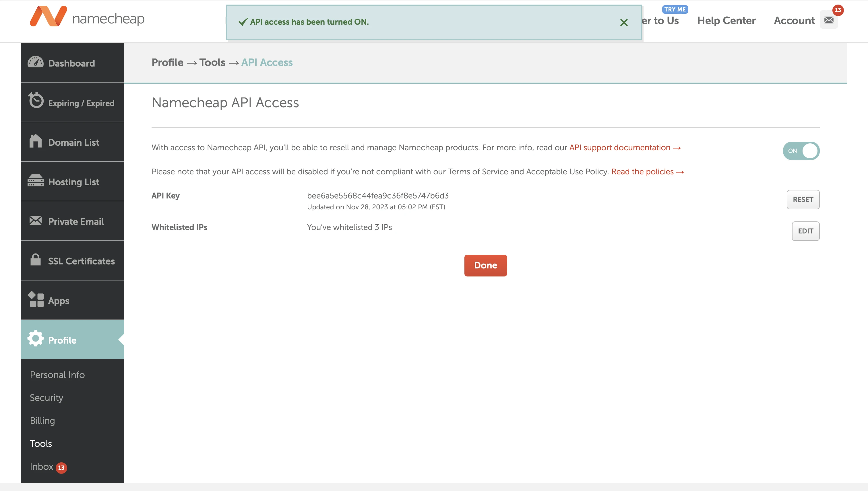Viewport: 868px width, 491px height.
Task: Click the 'Updated on Nov 28, 2023' text
Action: (376, 207)
